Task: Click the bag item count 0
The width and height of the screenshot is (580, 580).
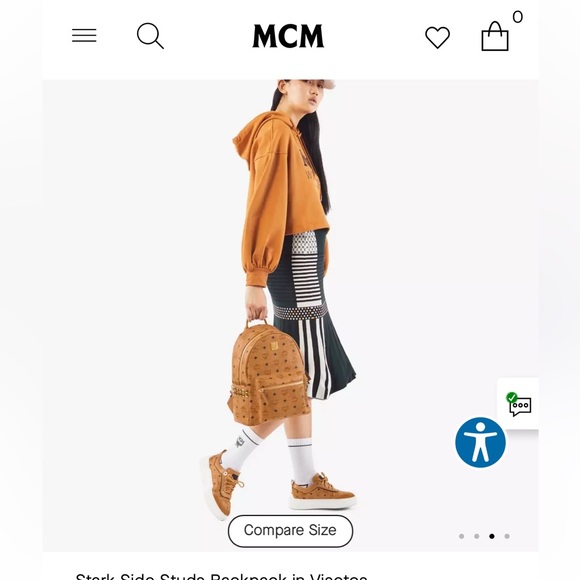Action: click(x=517, y=17)
